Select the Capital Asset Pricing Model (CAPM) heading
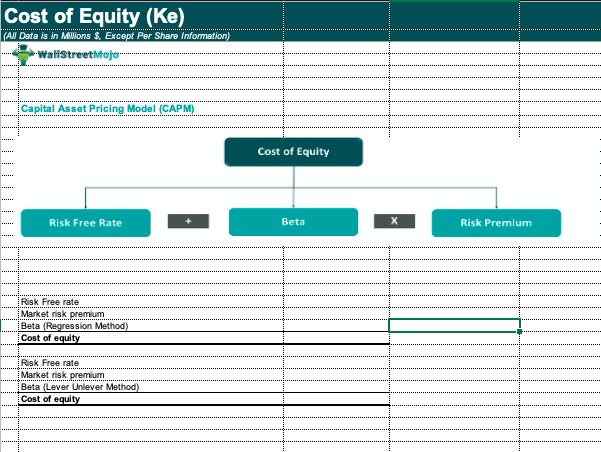Screen dimensions: 601x452 click(107, 108)
